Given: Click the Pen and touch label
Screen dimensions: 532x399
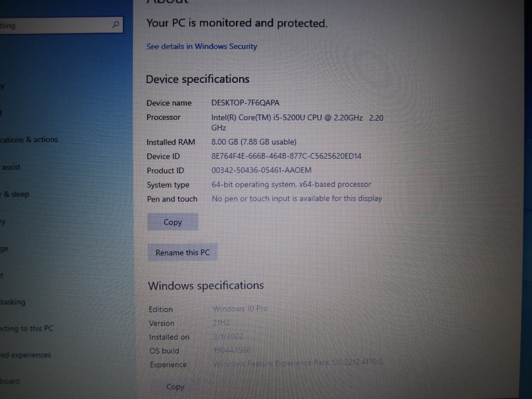Looking at the screenshot, I should click(x=172, y=199).
